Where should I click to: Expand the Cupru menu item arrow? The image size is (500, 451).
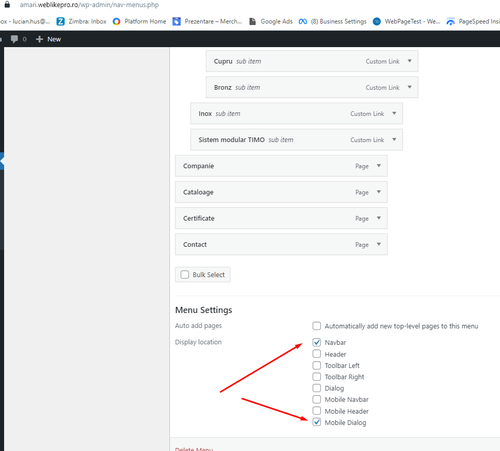(410, 61)
